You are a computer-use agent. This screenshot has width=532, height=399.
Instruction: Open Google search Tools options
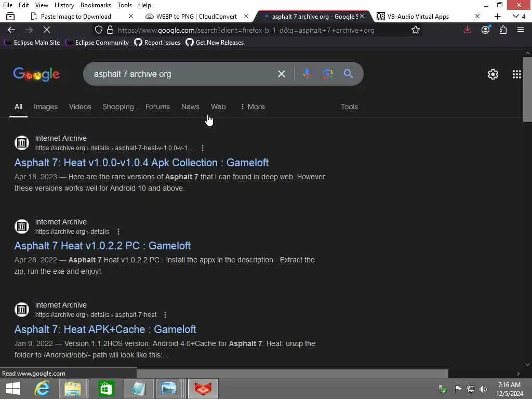[x=349, y=107]
